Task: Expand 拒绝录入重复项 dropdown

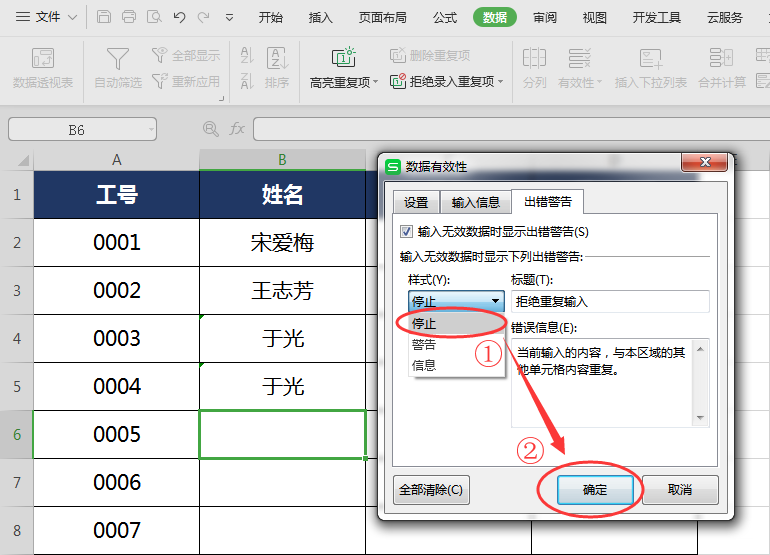Action: coord(500,82)
